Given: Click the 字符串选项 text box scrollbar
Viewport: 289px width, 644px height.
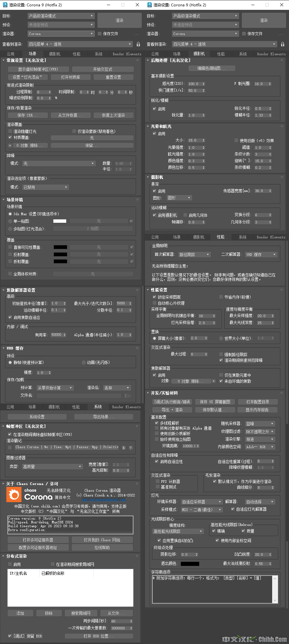Looking at the screenshot, I should (275, 589).
